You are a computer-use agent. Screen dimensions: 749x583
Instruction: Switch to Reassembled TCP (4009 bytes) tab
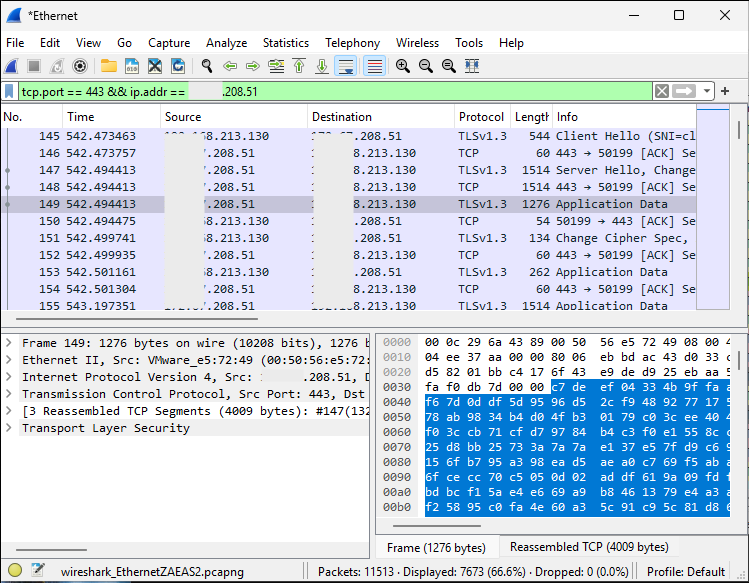(589, 547)
